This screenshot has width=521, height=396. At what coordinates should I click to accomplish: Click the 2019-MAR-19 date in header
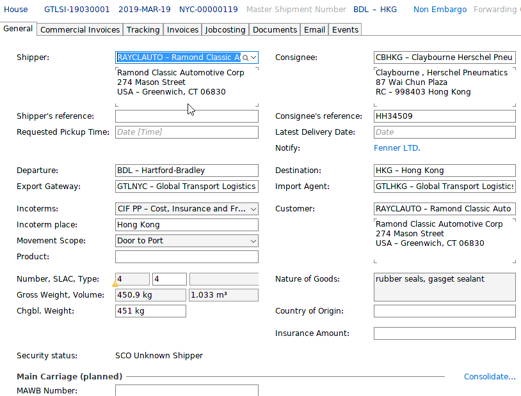click(144, 9)
